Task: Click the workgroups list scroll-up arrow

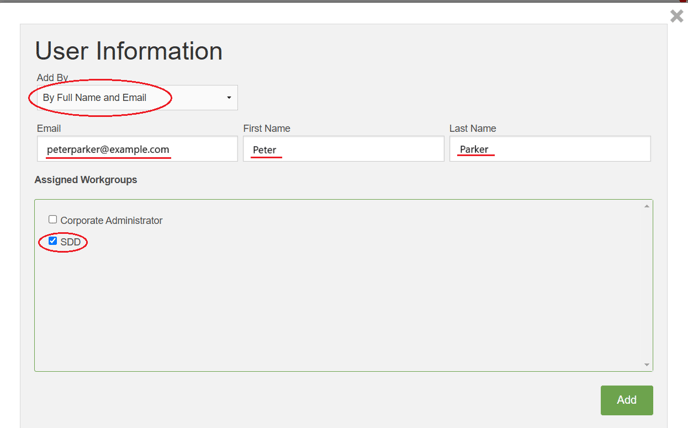Action: pyautogui.click(x=647, y=206)
